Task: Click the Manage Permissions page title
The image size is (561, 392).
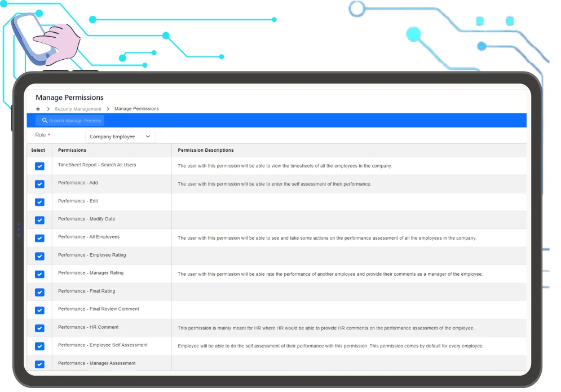Action: coord(70,98)
